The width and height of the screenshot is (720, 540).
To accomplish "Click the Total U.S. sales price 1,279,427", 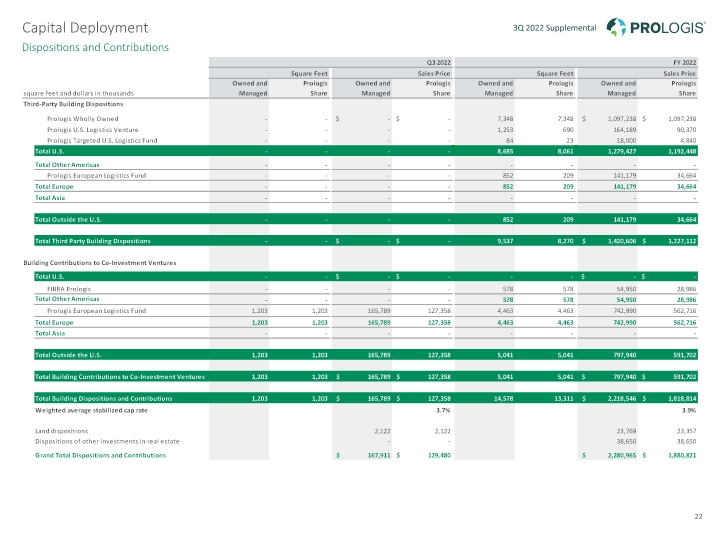I will tap(622, 151).
